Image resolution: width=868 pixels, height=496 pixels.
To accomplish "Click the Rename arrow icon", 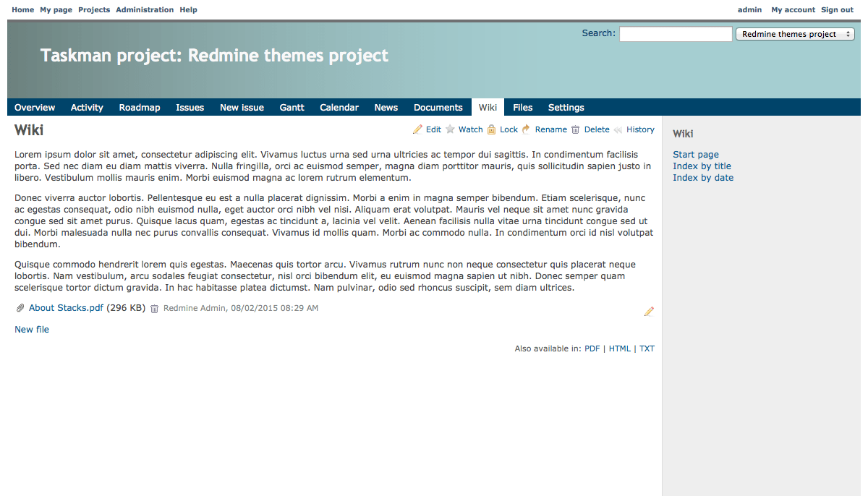I will (526, 129).
